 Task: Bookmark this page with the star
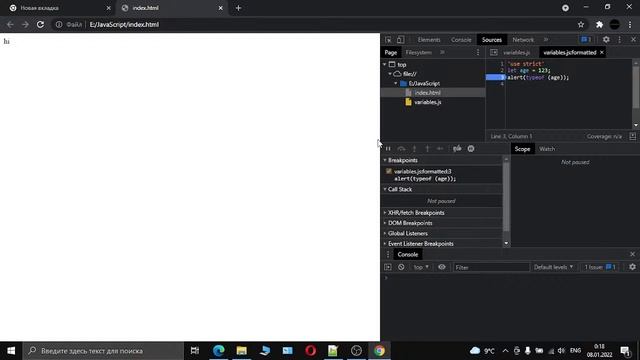click(x=581, y=24)
